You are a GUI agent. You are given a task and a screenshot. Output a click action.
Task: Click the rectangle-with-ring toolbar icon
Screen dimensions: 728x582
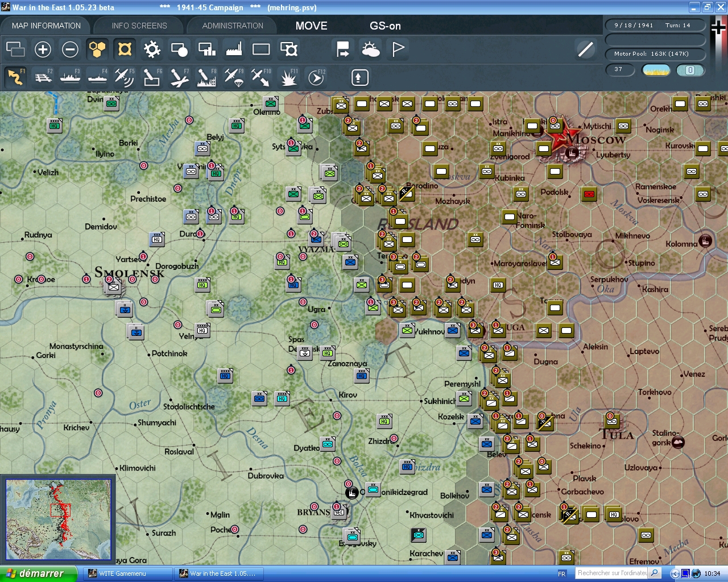pyautogui.click(x=289, y=49)
